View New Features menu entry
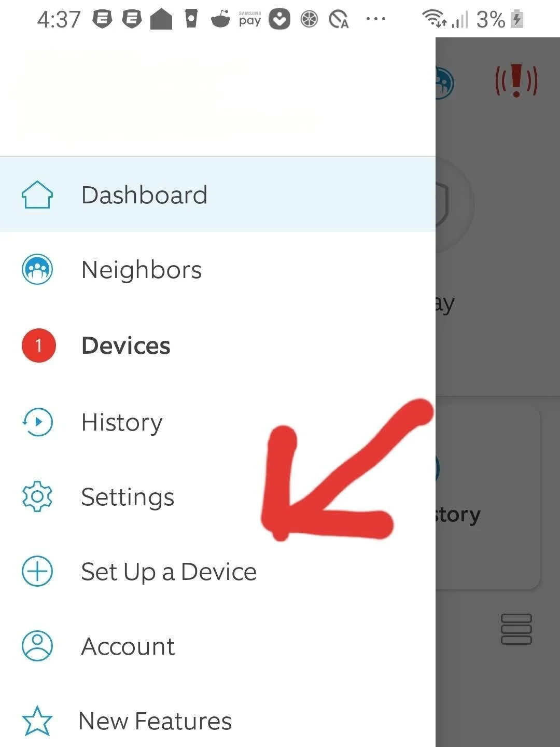560x747 pixels. tap(218, 721)
